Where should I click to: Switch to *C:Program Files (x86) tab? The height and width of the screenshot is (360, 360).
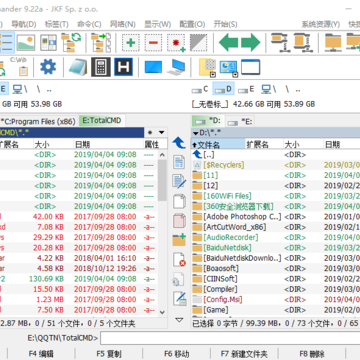(x=38, y=121)
